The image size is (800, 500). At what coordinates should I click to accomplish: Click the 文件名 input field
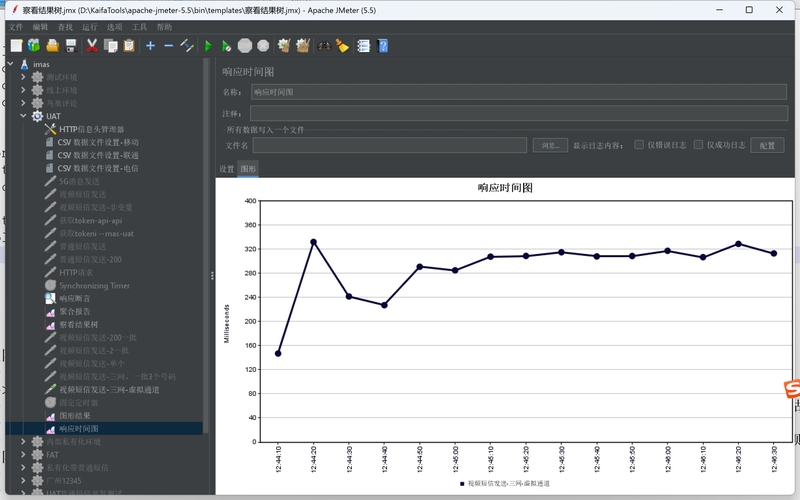(390, 145)
